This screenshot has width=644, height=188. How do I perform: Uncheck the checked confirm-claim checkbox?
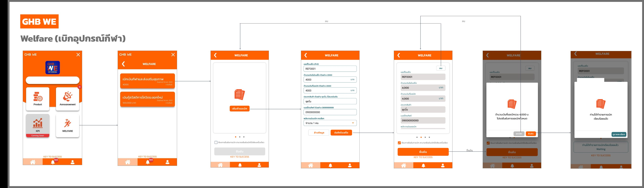399,143
